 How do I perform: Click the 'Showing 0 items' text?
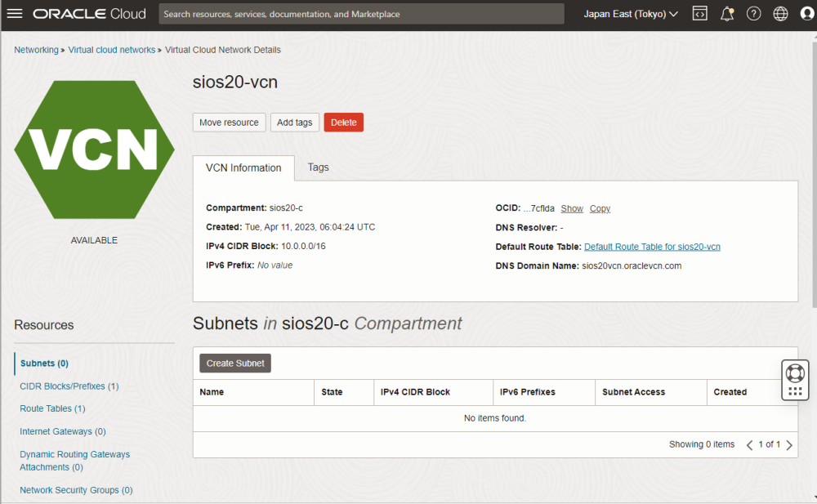pyautogui.click(x=702, y=444)
